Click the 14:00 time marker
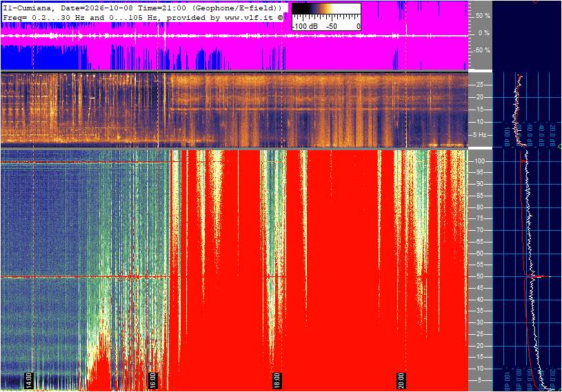This screenshot has width=562, height=392. click(x=29, y=380)
